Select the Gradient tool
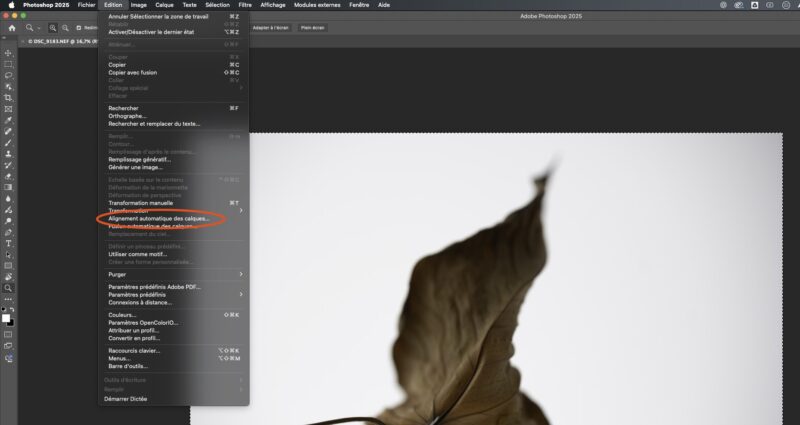The height and width of the screenshot is (425, 800). pos(8,188)
